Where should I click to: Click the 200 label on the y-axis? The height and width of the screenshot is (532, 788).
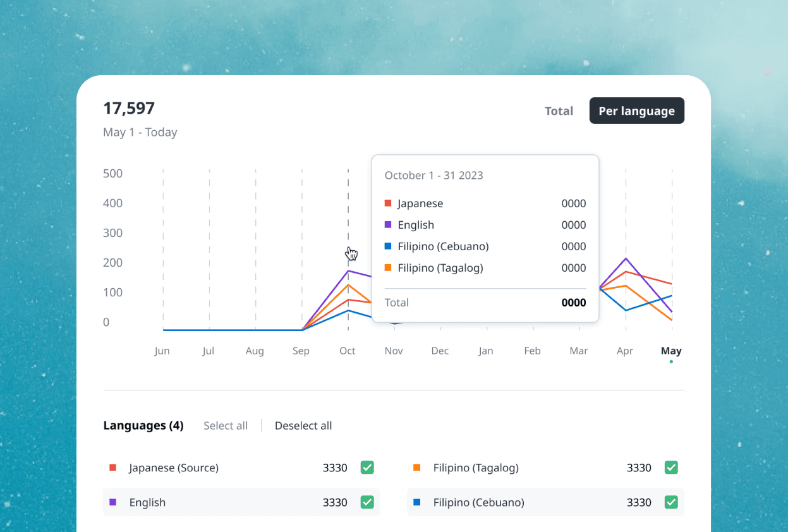[112, 263]
